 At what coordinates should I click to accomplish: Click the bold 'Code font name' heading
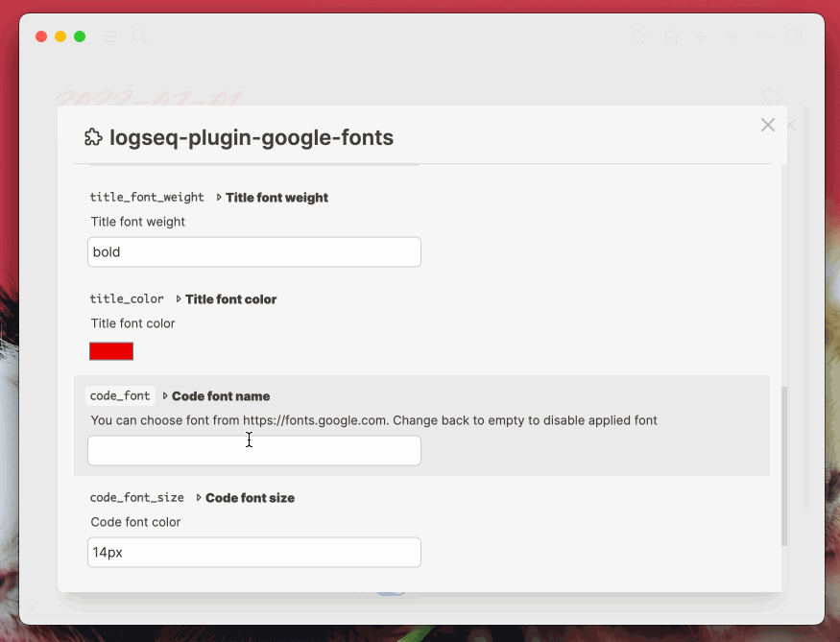point(221,396)
